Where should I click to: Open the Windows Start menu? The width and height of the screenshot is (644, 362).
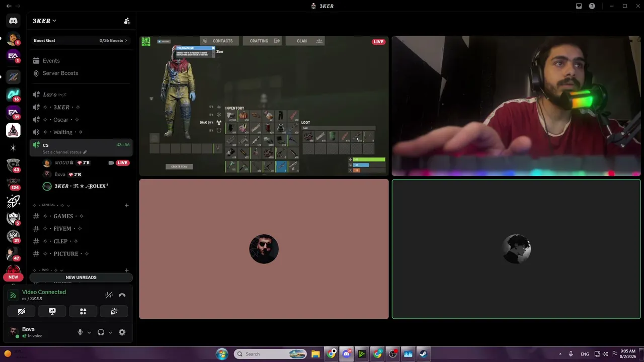click(x=222, y=354)
